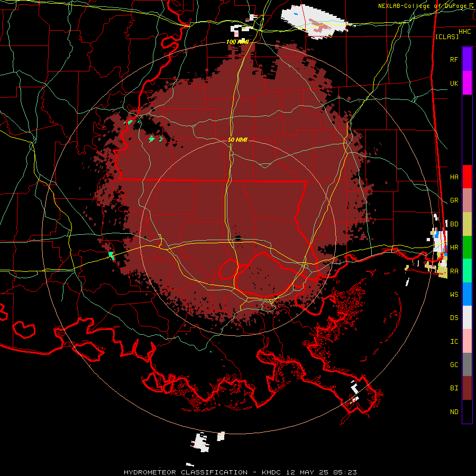Click the BI legend label
Viewport: 476px width, 476px height.
(x=454, y=388)
